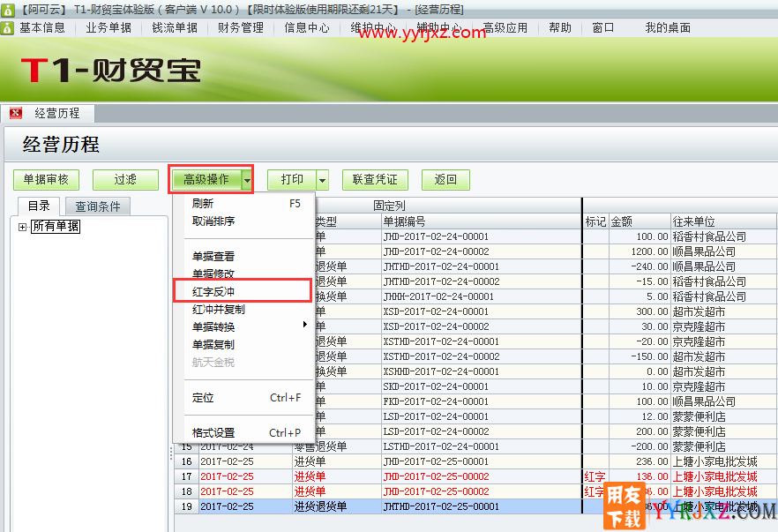The image size is (778, 532).
Task: Select the 所有单据 tree item
Action: 56,227
